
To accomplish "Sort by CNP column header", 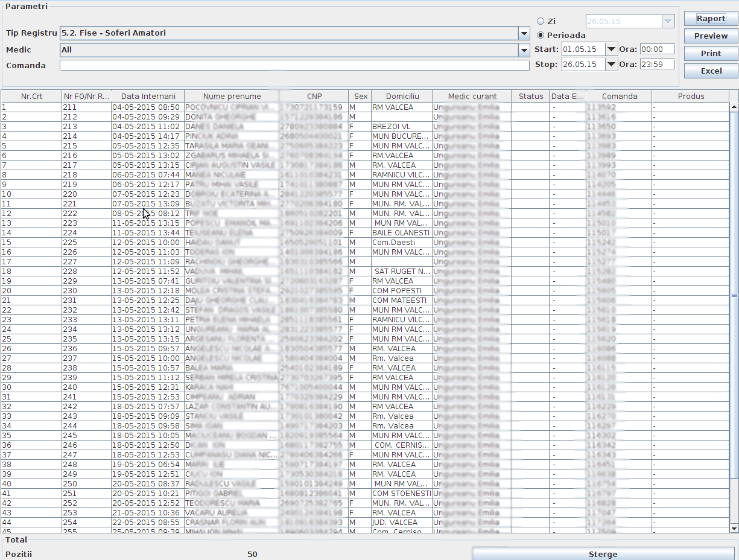I will [314, 96].
